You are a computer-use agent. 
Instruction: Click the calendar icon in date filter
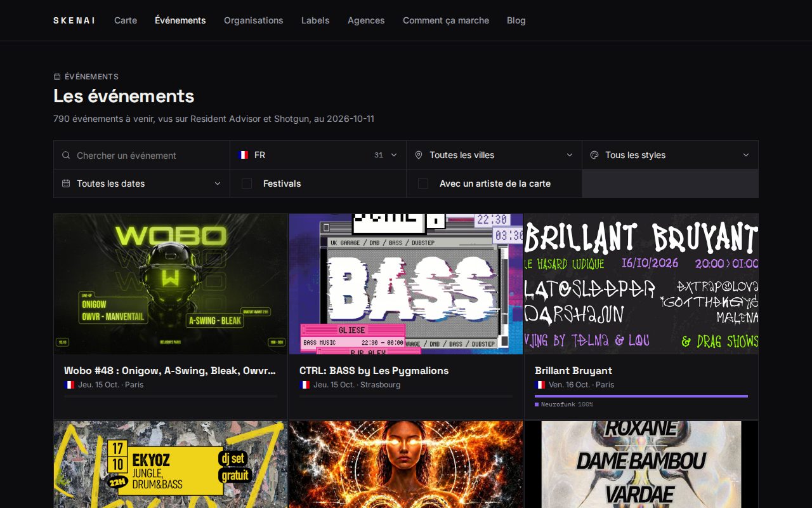tap(66, 184)
